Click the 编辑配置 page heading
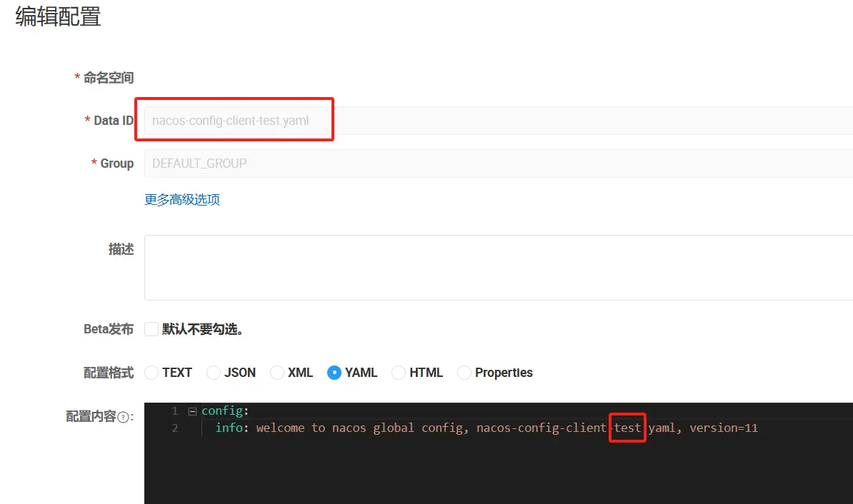The image size is (853, 504). pos(59,17)
